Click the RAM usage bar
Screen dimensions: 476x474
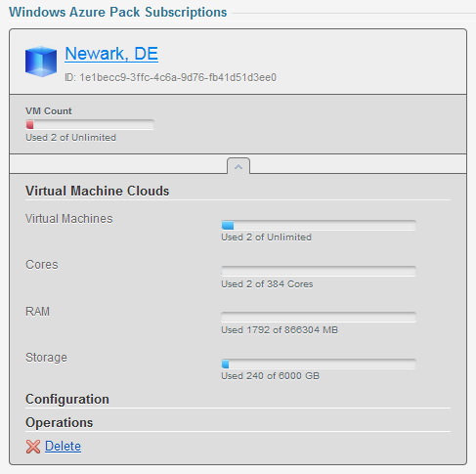coord(319,317)
